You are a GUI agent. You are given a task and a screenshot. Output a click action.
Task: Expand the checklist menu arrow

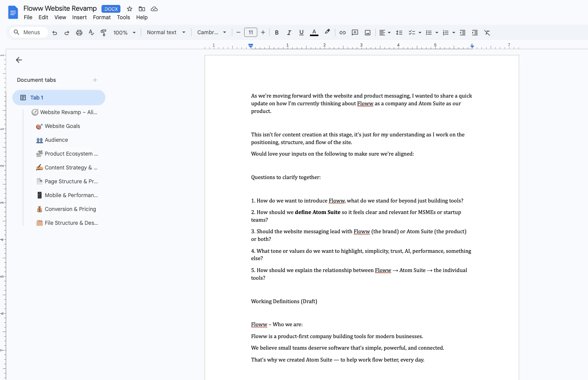[420, 33]
